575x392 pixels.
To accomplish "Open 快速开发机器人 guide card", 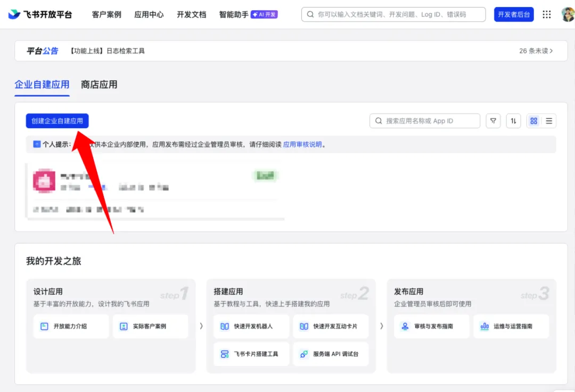I will tap(251, 326).
